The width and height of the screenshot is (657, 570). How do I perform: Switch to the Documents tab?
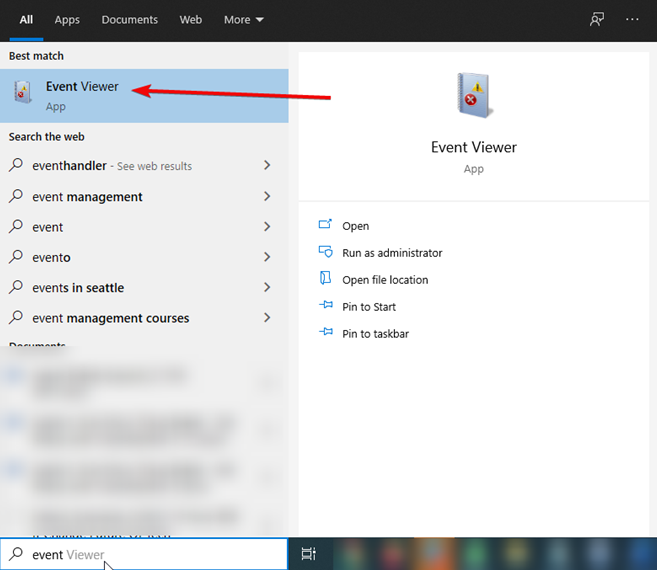[x=129, y=20]
